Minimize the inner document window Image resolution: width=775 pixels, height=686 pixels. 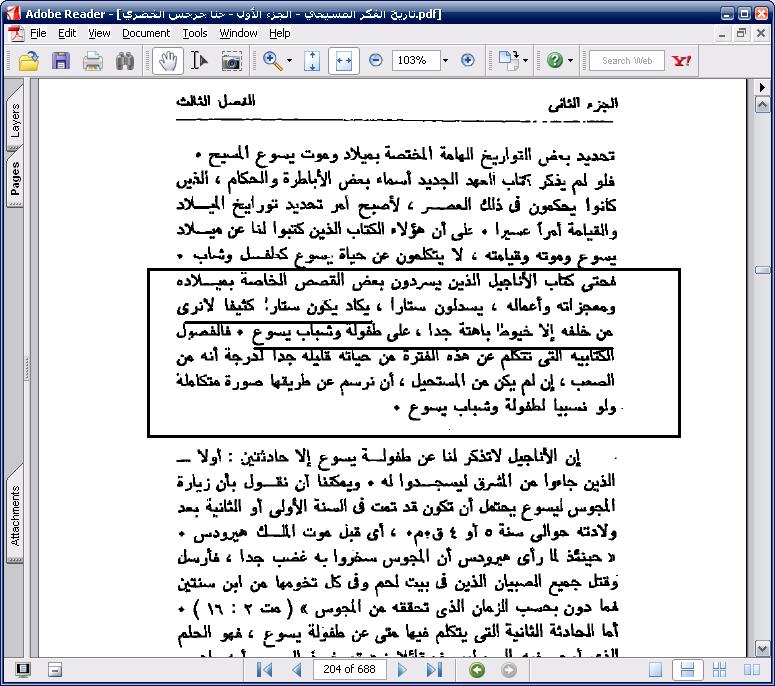(722, 34)
